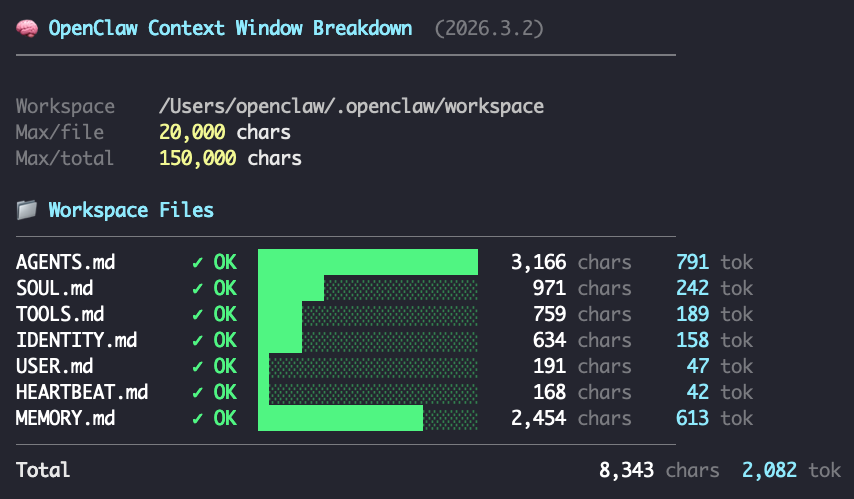Click the 'Total' row label

43,470
